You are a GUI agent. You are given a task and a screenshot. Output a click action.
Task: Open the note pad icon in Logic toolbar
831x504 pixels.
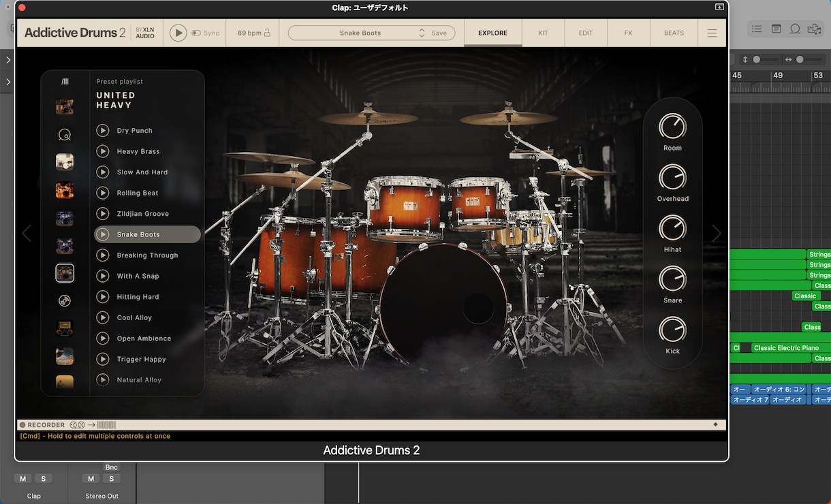point(776,29)
